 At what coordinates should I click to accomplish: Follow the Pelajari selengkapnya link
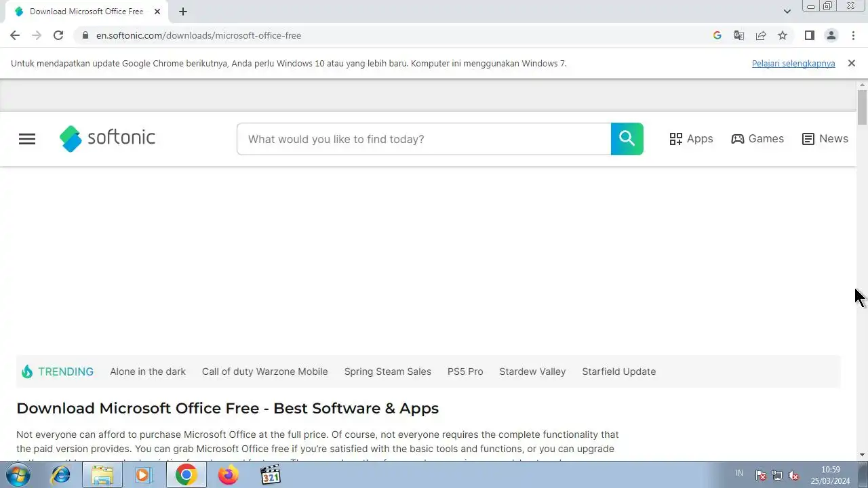[793, 63]
